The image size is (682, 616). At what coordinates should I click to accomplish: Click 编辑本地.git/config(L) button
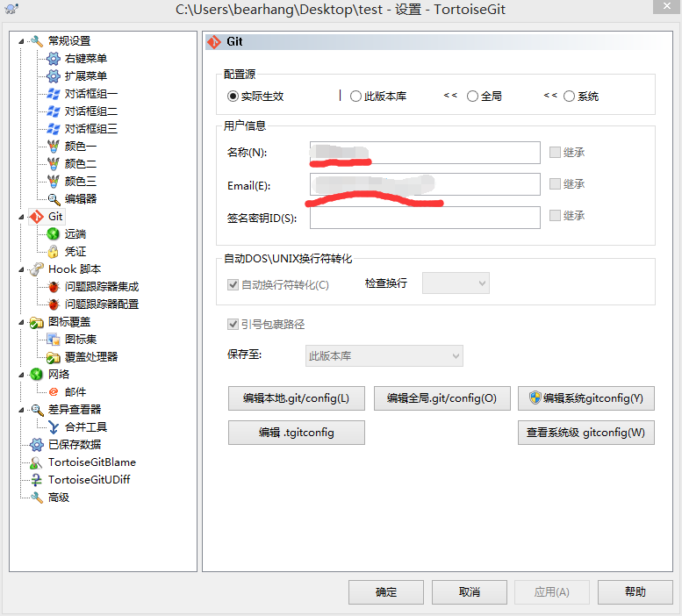(296, 398)
